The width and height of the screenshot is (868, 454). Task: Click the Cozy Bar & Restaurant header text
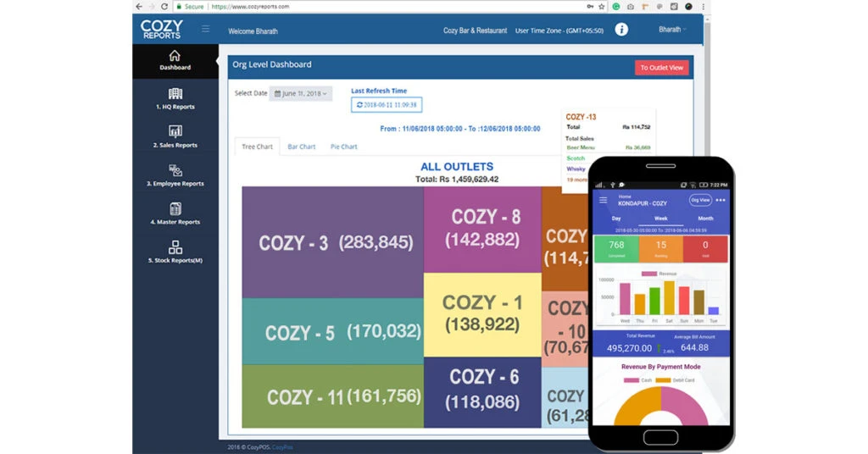pyautogui.click(x=475, y=30)
